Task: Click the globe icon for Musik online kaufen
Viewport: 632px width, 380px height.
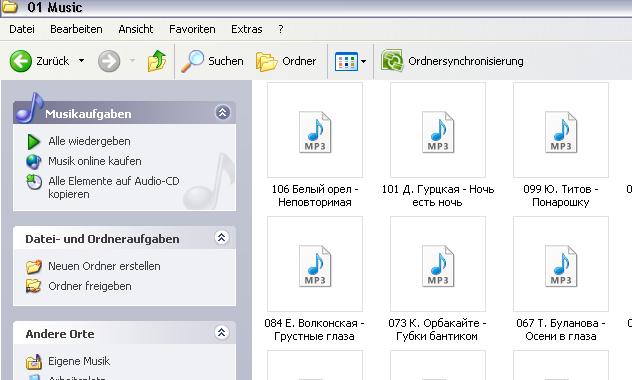Action: pos(33,162)
